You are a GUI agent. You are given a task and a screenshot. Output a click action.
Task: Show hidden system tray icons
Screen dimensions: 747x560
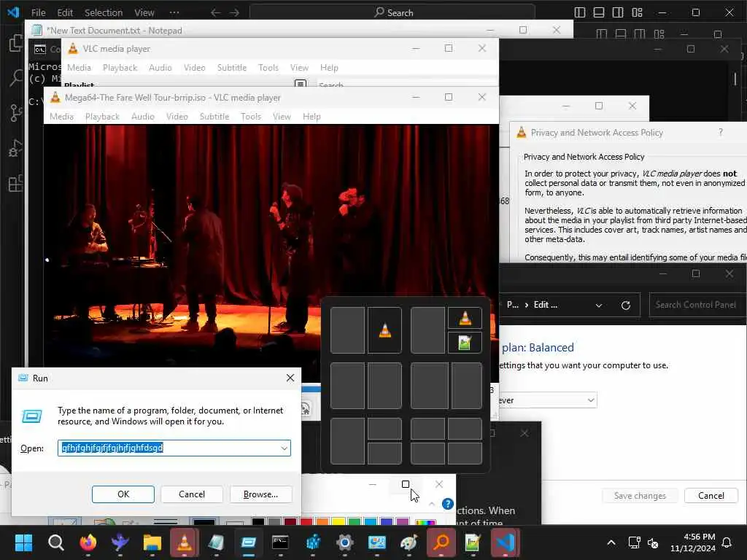tap(611, 542)
